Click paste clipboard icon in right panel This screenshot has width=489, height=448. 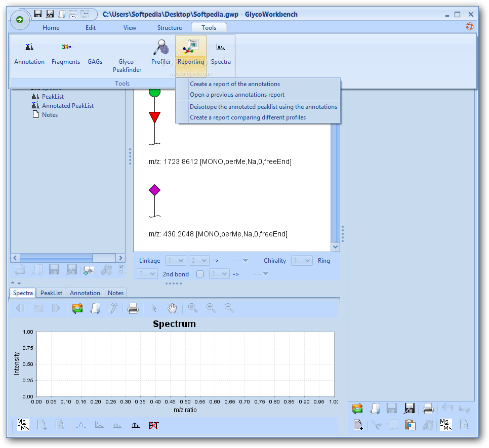pos(410,425)
